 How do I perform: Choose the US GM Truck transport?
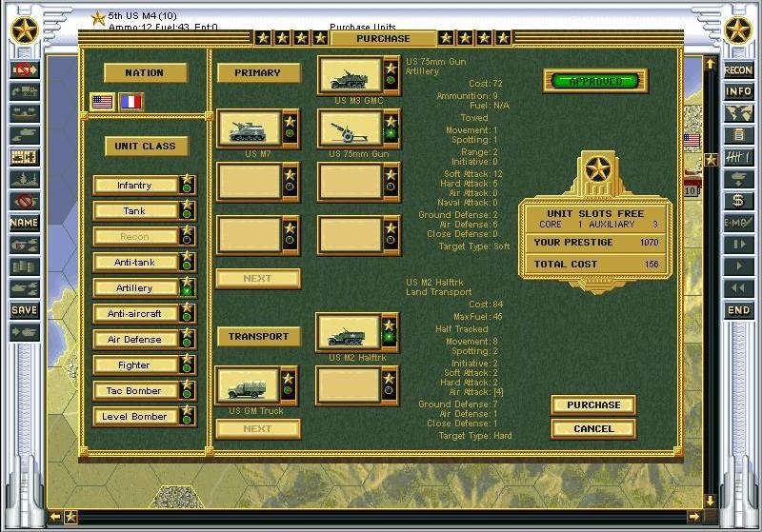[248, 385]
